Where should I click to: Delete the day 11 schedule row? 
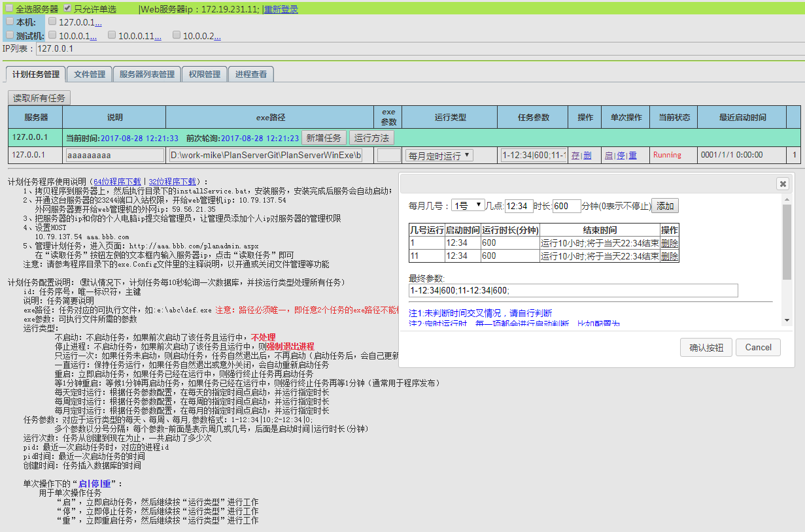669,256
